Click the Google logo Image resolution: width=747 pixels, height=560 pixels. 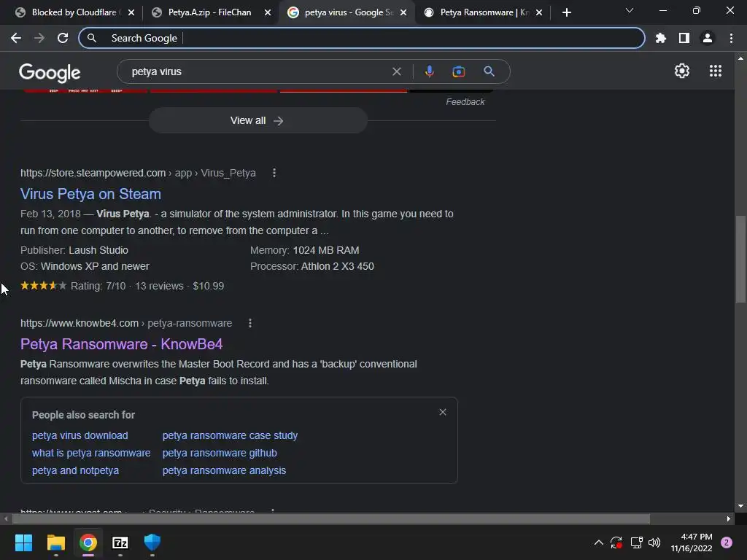point(50,72)
